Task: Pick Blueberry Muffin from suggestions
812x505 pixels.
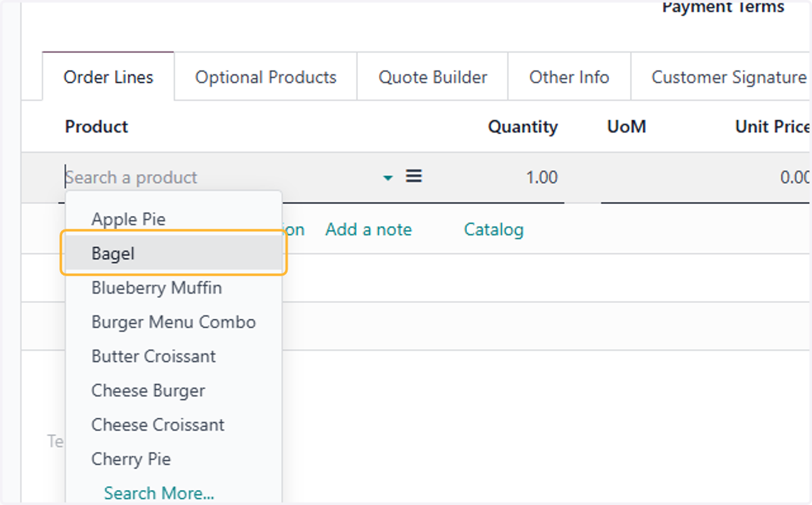Action: (x=173, y=288)
